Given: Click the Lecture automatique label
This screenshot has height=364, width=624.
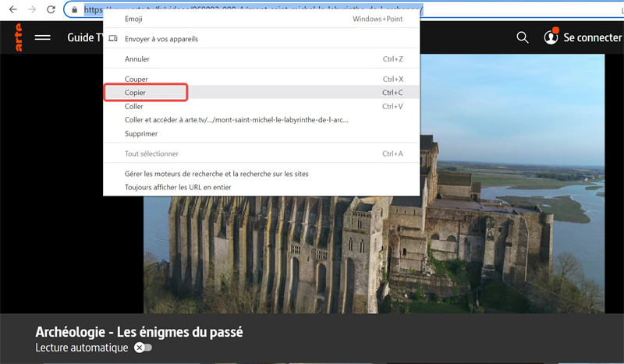Looking at the screenshot, I should pos(82,348).
